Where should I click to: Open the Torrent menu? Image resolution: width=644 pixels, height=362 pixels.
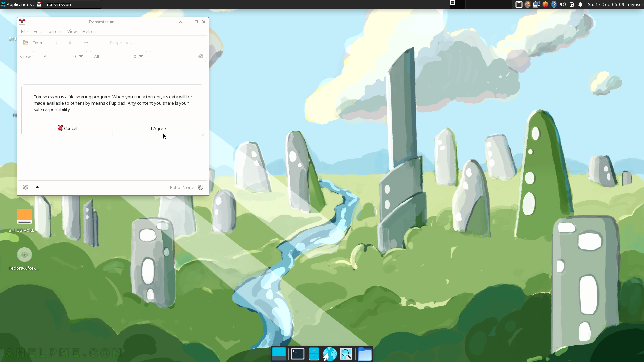coord(54,31)
